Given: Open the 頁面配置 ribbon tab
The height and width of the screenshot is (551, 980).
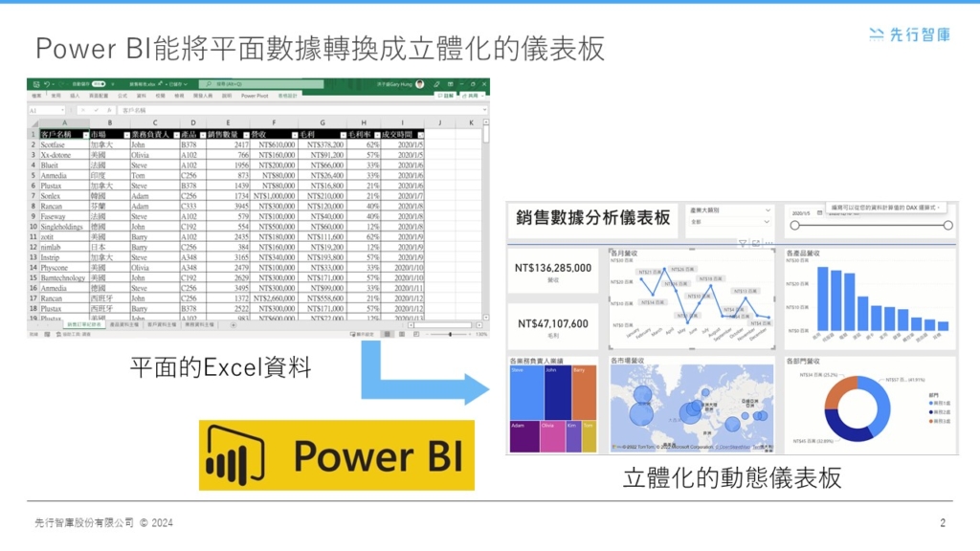Looking at the screenshot, I should pyautogui.click(x=99, y=96).
